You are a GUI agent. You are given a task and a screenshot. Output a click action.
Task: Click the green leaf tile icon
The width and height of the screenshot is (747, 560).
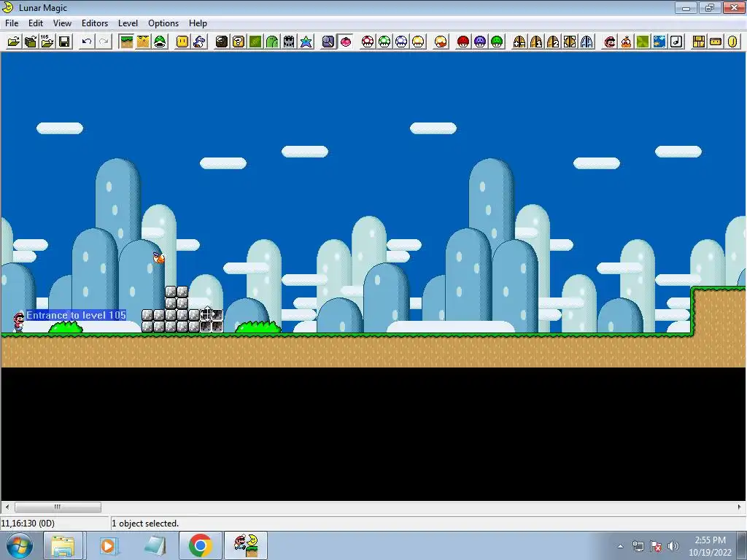(255, 42)
